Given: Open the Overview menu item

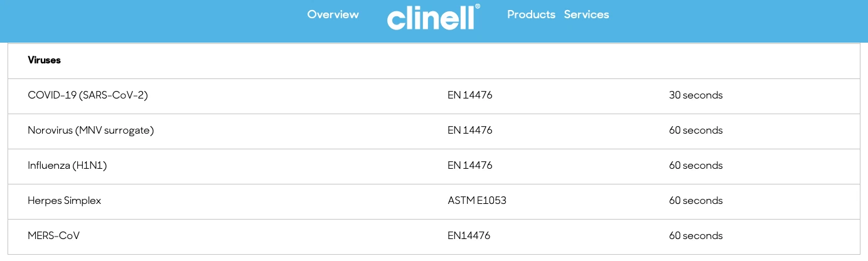Looking at the screenshot, I should tap(333, 14).
